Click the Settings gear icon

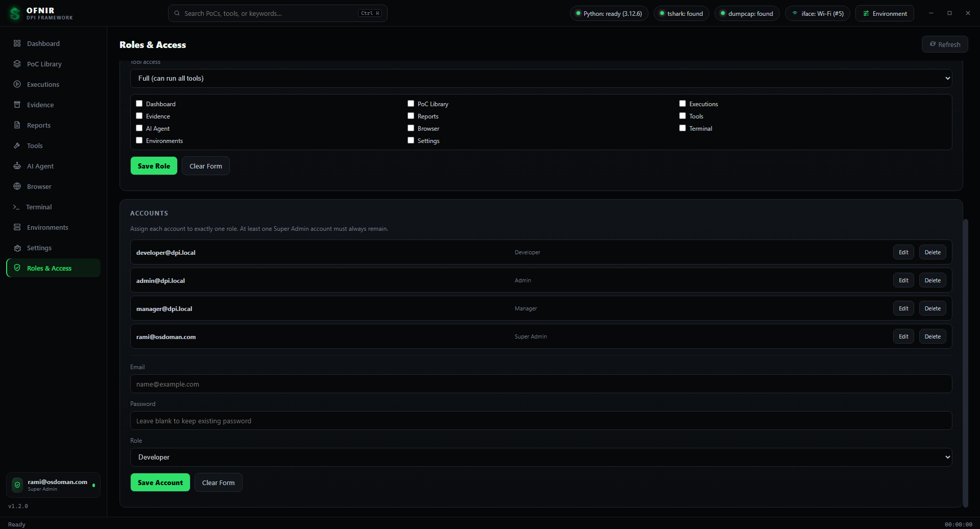pos(17,248)
